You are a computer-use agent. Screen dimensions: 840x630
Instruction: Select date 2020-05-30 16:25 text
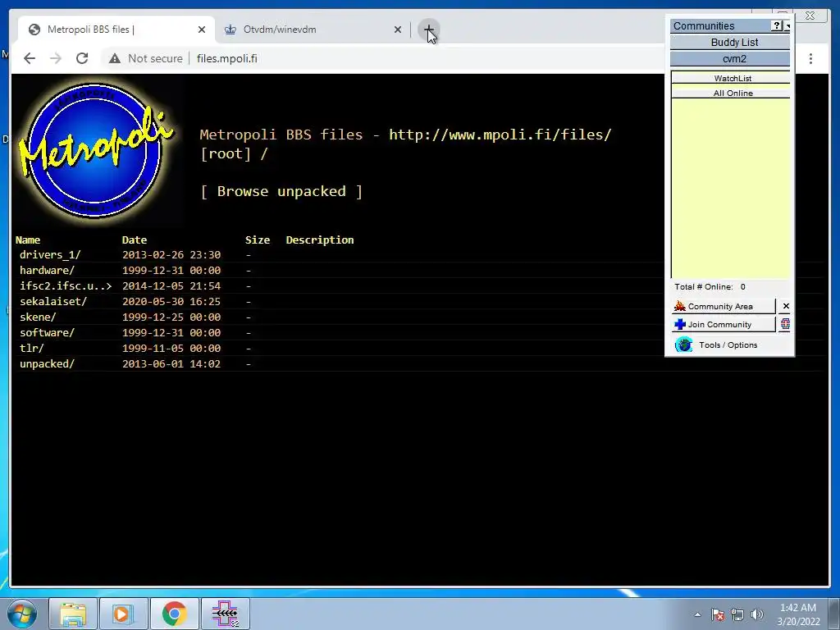coord(171,302)
